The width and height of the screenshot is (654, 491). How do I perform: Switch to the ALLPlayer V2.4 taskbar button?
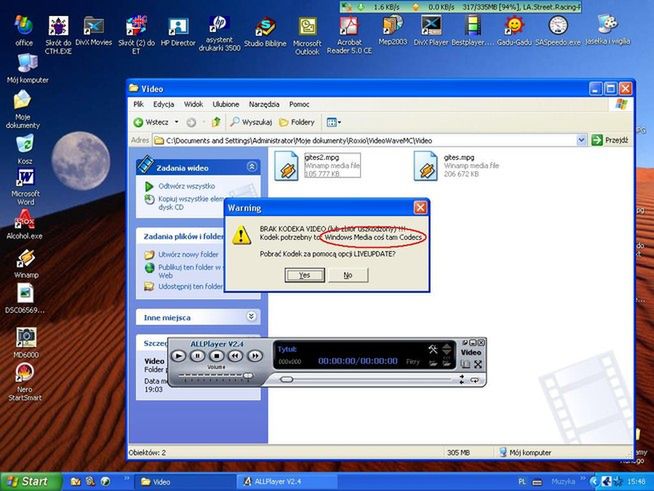(x=288, y=482)
